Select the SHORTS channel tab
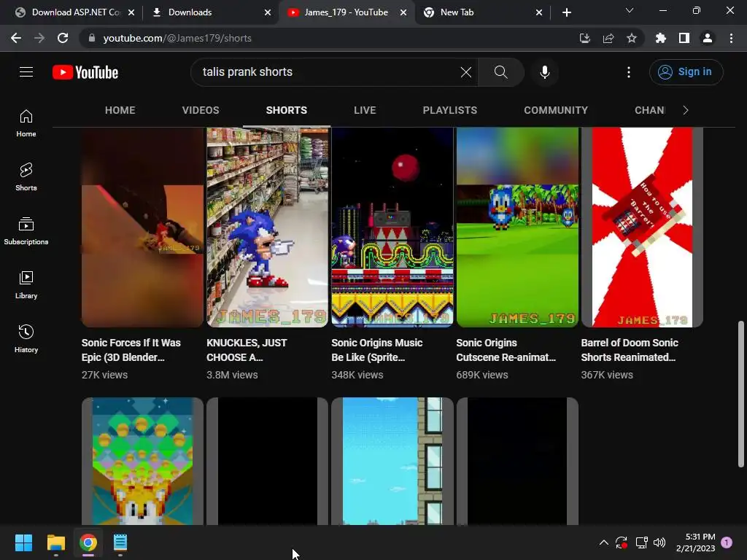This screenshot has width=747, height=560. (x=286, y=111)
